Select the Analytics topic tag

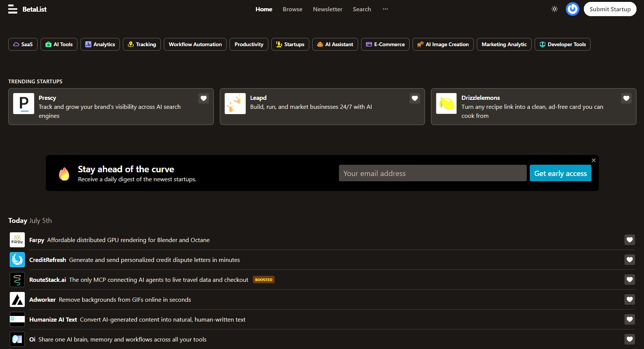(100, 44)
